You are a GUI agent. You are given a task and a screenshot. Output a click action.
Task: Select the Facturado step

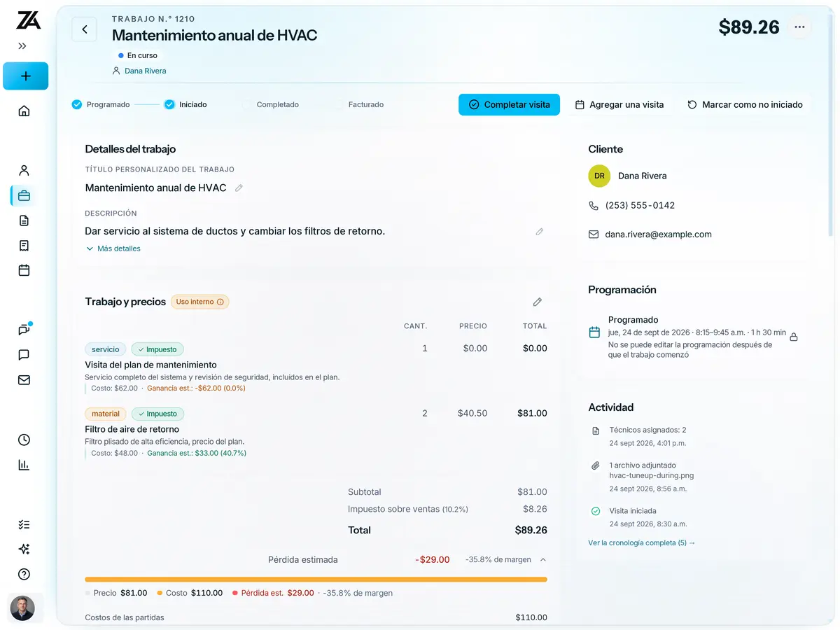click(359, 104)
